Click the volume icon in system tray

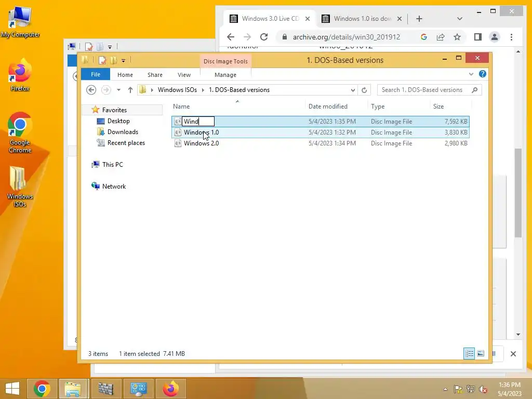483,389
